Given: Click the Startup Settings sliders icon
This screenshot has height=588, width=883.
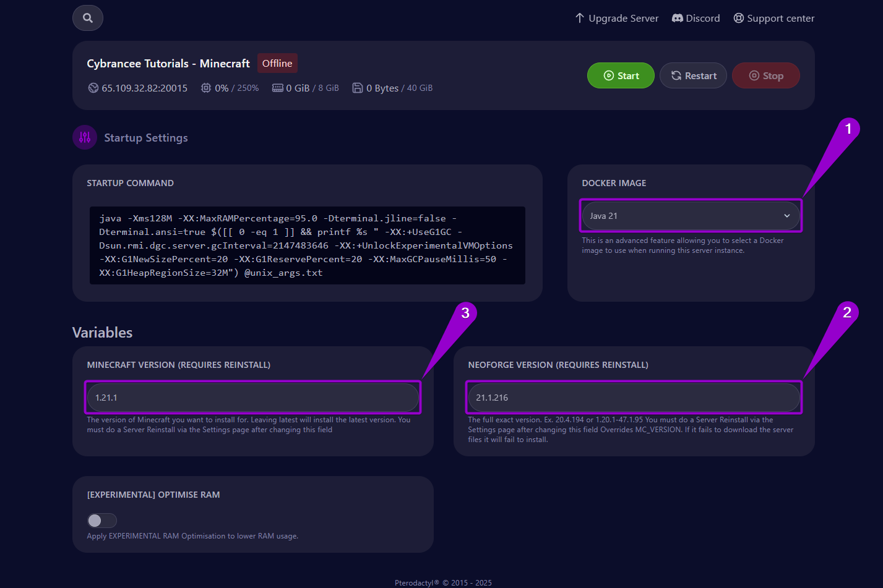Looking at the screenshot, I should pyautogui.click(x=85, y=137).
